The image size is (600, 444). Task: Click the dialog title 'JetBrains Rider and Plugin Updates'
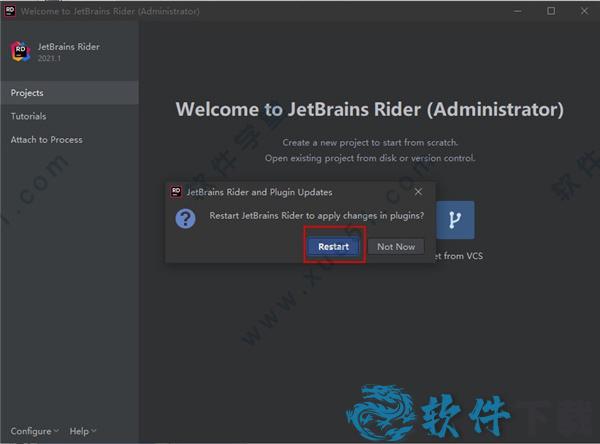click(259, 191)
